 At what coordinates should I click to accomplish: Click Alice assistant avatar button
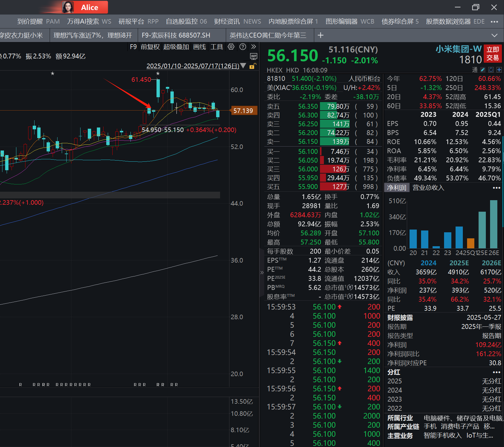[x=85, y=7]
